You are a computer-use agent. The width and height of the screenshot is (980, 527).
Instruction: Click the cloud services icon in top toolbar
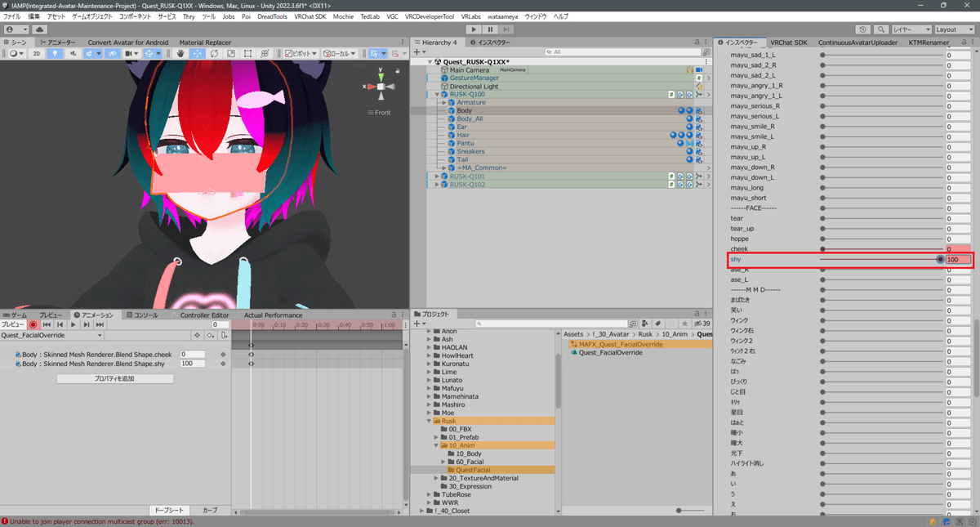point(40,29)
